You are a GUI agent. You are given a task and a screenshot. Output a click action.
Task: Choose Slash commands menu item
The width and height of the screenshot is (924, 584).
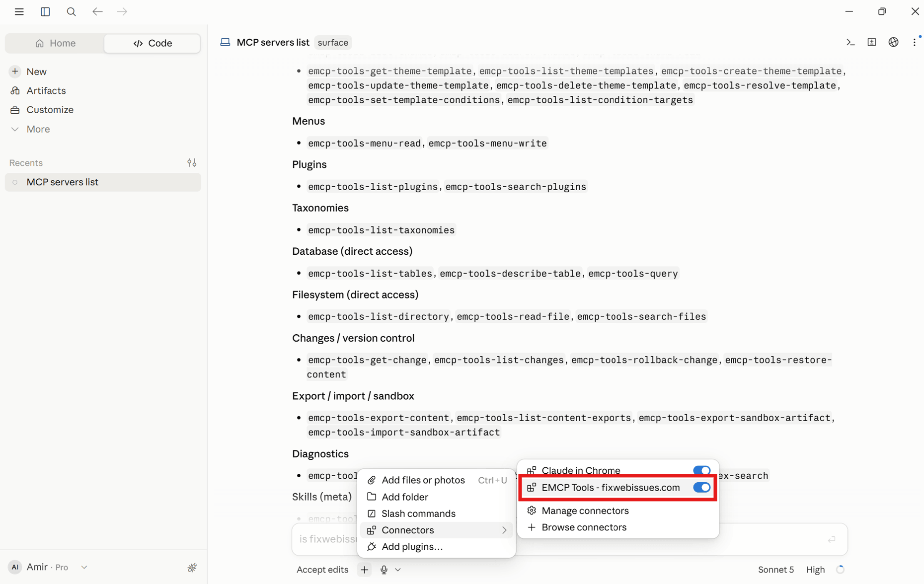pos(437,513)
